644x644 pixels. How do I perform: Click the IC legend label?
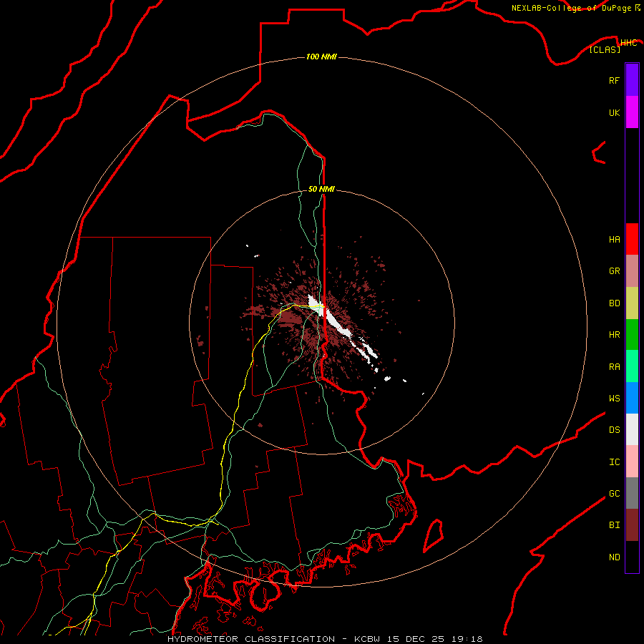pos(614,462)
